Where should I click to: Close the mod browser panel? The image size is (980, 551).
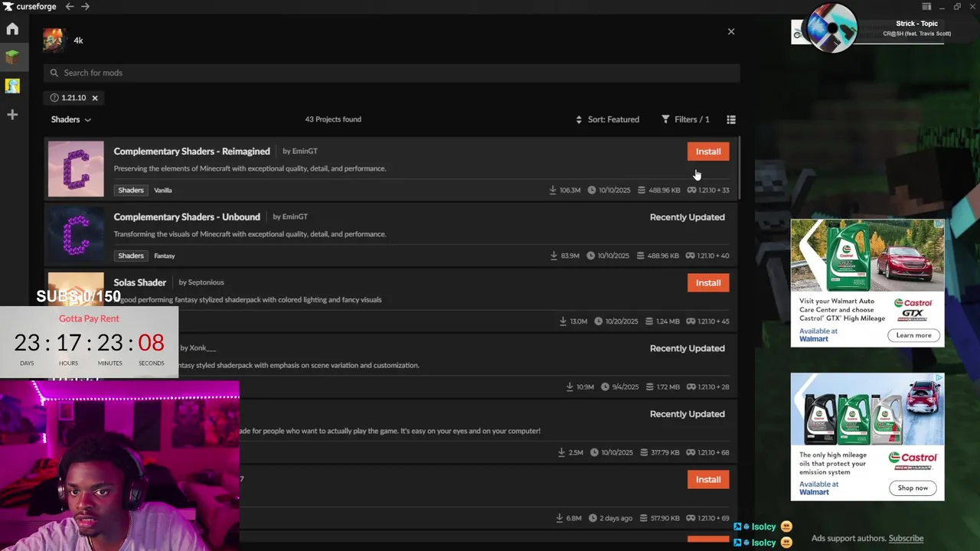point(731,31)
